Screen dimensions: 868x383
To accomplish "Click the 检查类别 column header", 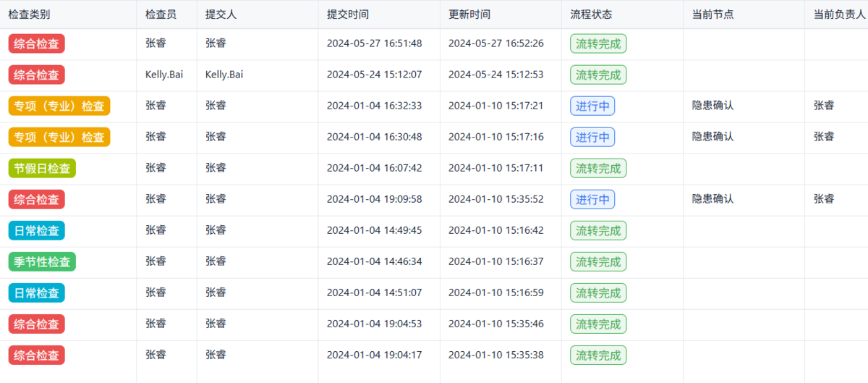I will click(x=29, y=14).
